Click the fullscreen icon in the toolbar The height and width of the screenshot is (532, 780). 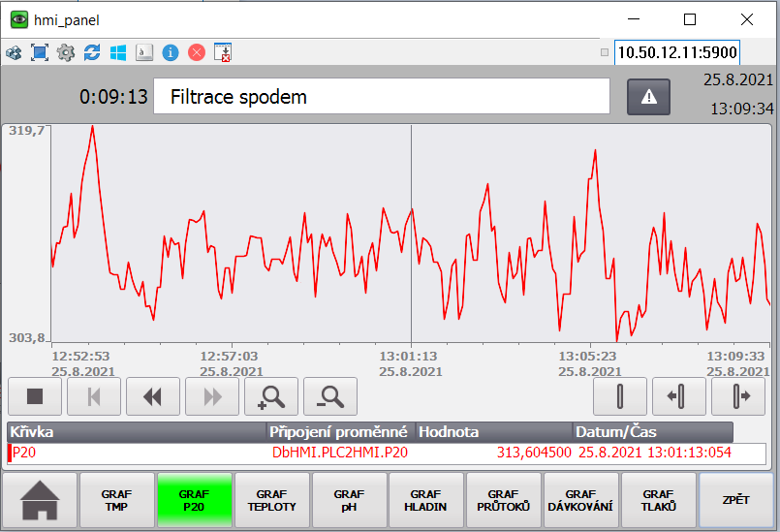[40, 52]
